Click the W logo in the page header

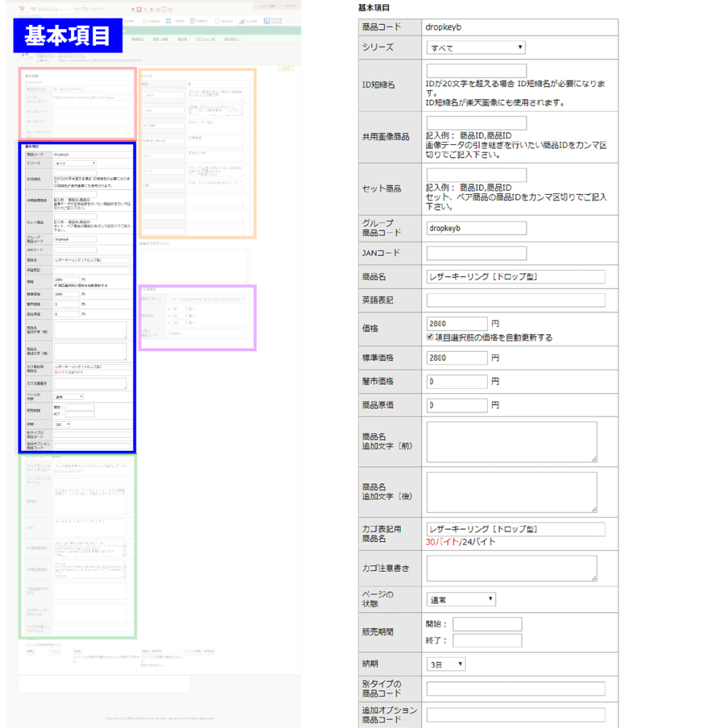pyautogui.click(x=22, y=7)
